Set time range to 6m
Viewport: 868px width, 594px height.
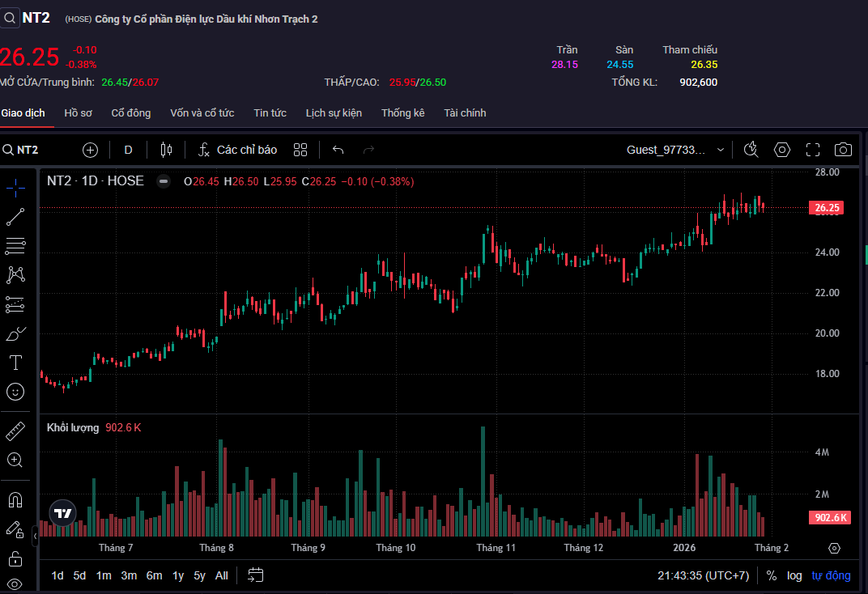[154, 575]
